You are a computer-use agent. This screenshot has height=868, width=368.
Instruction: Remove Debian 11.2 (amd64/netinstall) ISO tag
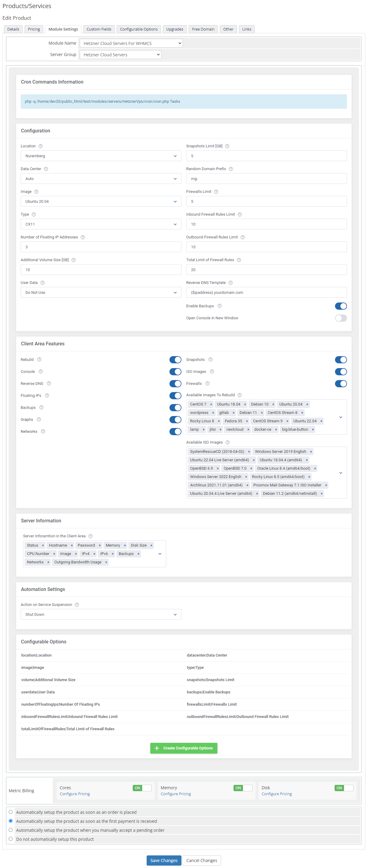point(322,493)
